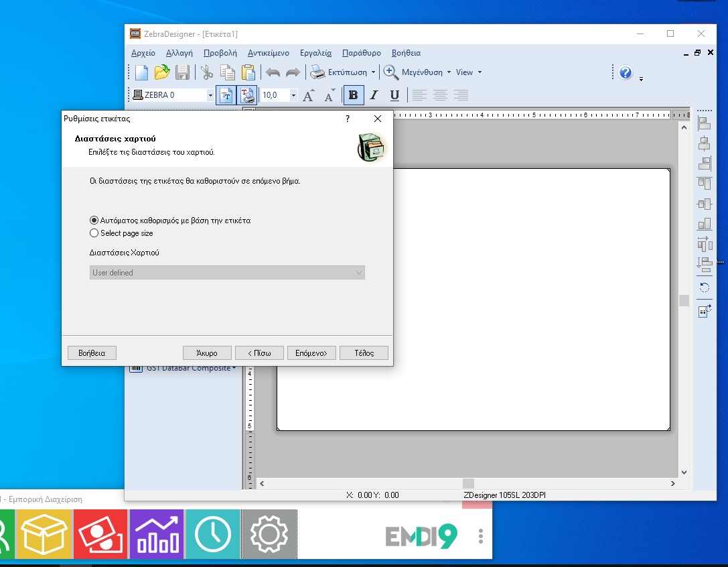The height and width of the screenshot is (567, 728).
Task: Open the Παράθυρο menu
Action: tap(362, 53)
